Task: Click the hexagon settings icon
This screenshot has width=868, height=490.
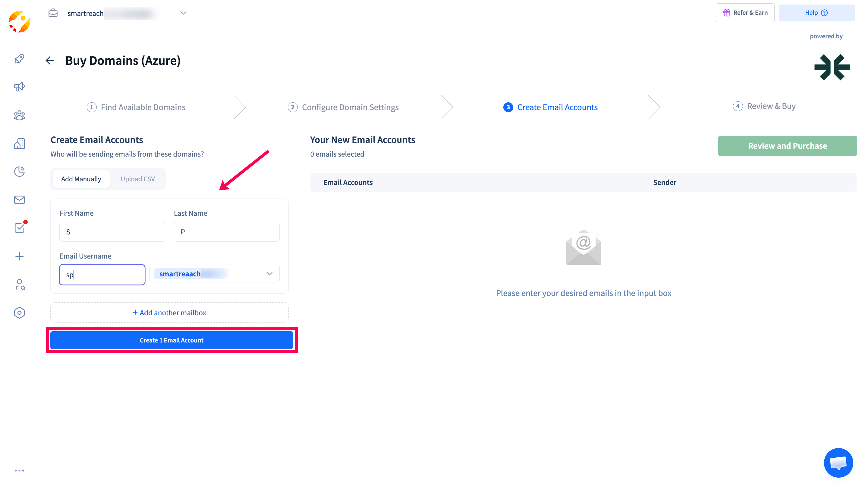Action: (19, 313)
